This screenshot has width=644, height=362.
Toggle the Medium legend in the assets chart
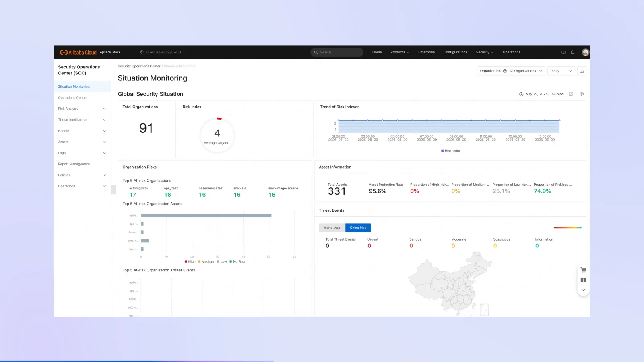click(206, 261)
